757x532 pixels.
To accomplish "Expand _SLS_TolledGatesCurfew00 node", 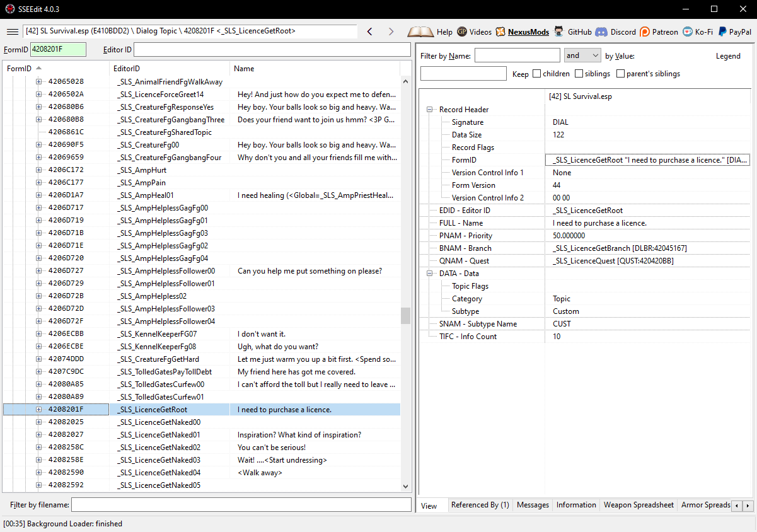I will coord(39,385).
